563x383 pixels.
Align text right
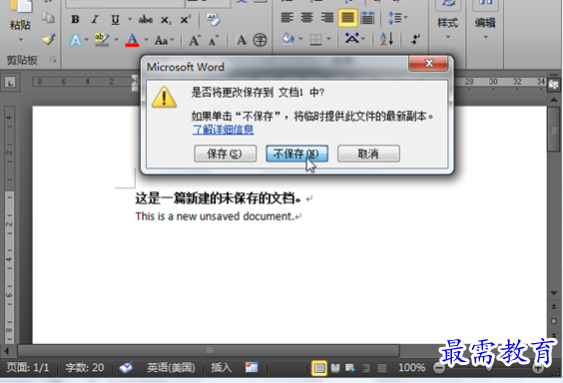[327, 17]
